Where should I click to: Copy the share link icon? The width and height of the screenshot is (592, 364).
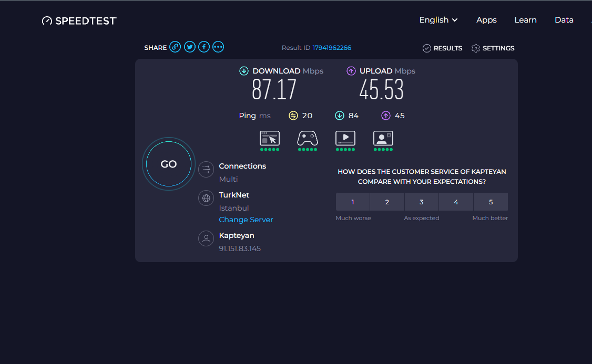coord(175,47)
